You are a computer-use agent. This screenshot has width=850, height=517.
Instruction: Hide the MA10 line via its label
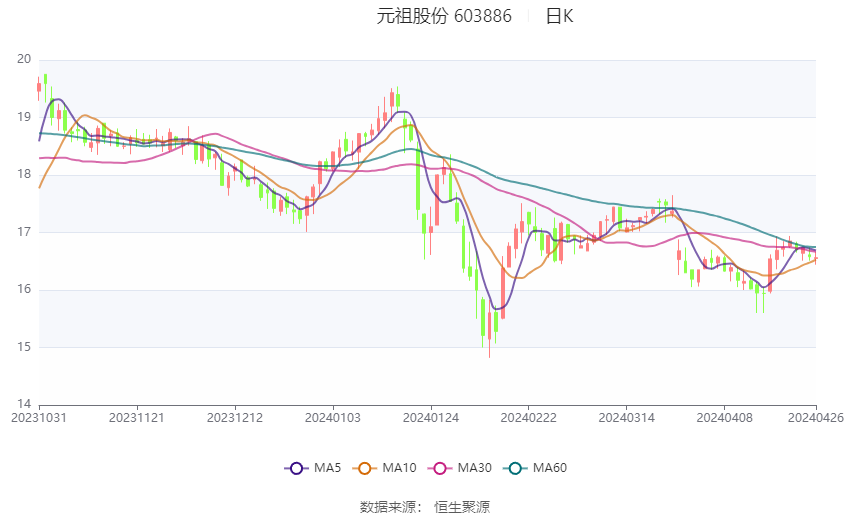399,468
